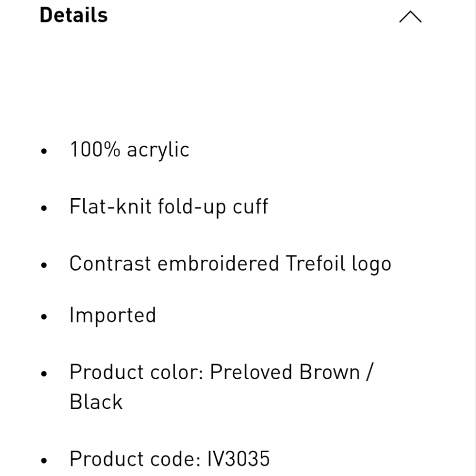
Task: Click the bullet dot beside Contrast embroidered
Action: tap(44, 265)
